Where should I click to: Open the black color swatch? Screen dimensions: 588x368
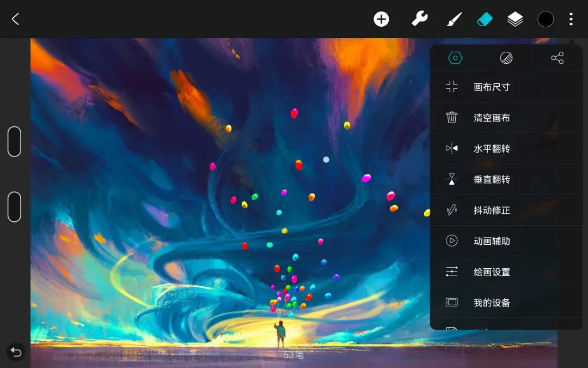click(x=545, y=19)
